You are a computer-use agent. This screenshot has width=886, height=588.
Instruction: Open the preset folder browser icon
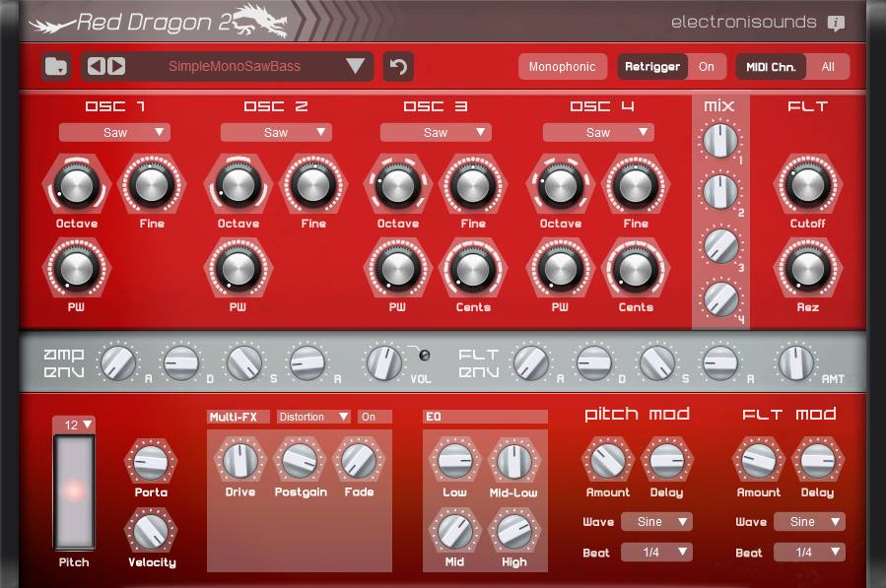click(57, 67)
